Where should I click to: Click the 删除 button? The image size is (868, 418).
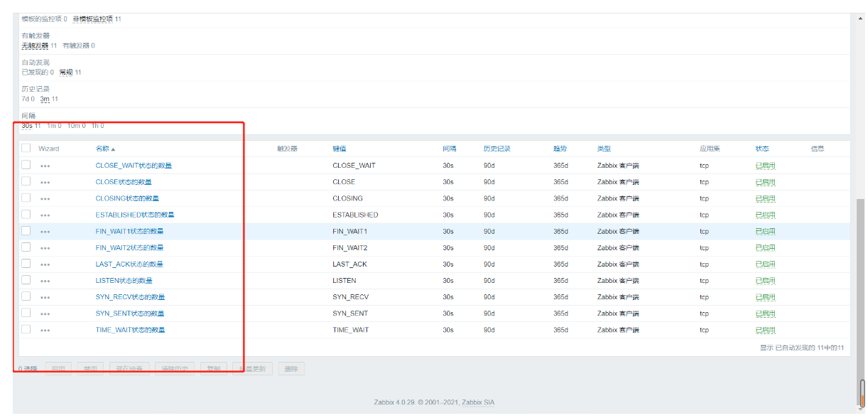(x=291, y=369)
